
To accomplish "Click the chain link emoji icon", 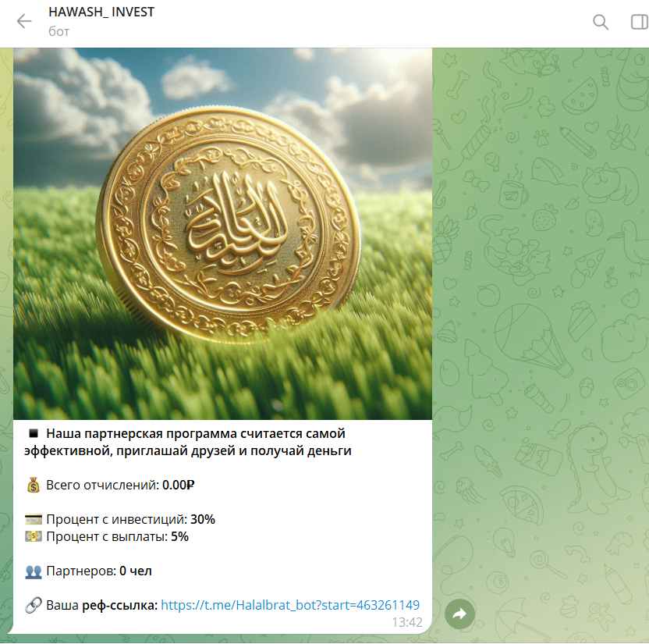I will tap(34, 605).
